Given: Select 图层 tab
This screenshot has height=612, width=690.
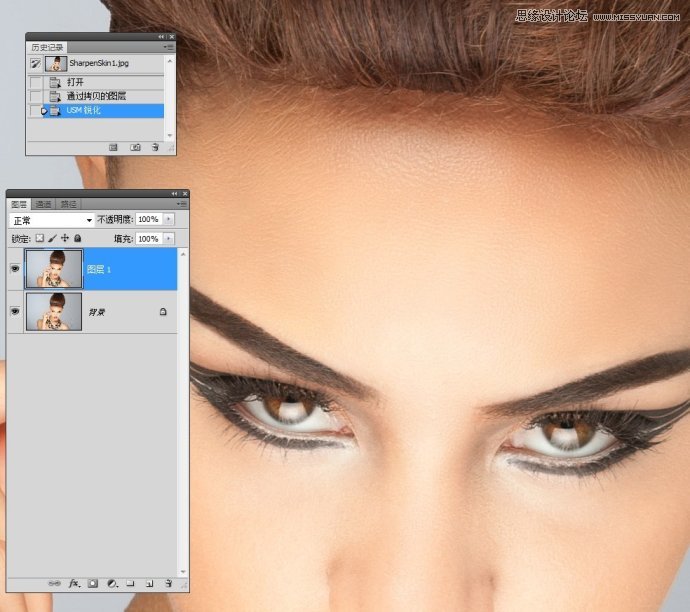Looking at the screenshot, I should click(19, 204).
